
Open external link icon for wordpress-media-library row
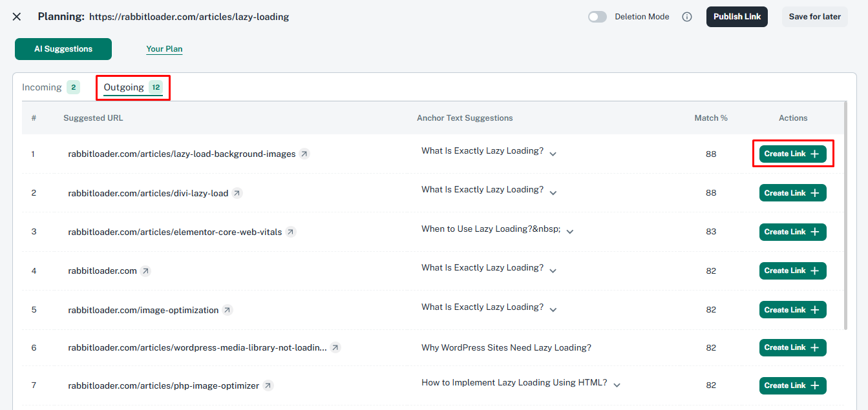click(335, 347)
